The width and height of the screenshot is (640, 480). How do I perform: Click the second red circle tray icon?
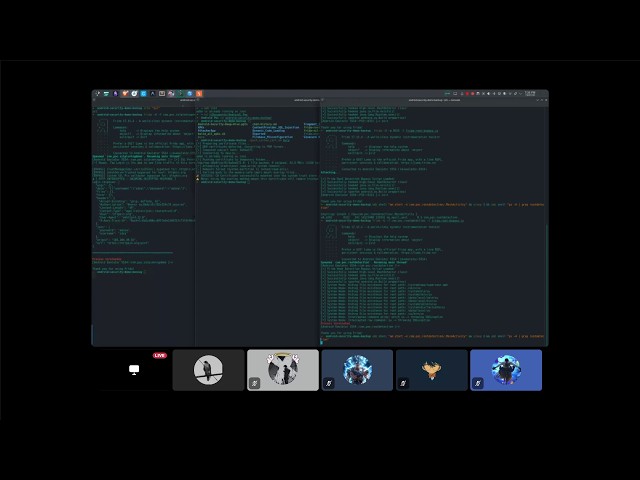coord(473,93)
